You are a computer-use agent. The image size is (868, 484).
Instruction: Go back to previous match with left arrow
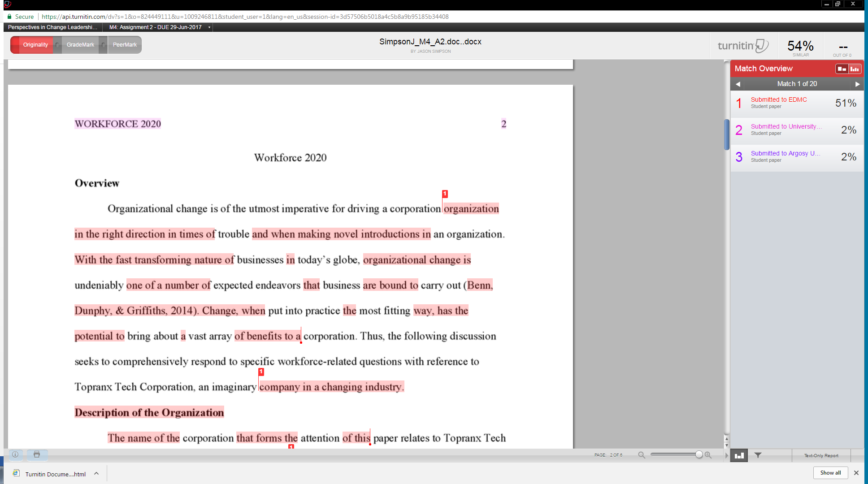738,84
